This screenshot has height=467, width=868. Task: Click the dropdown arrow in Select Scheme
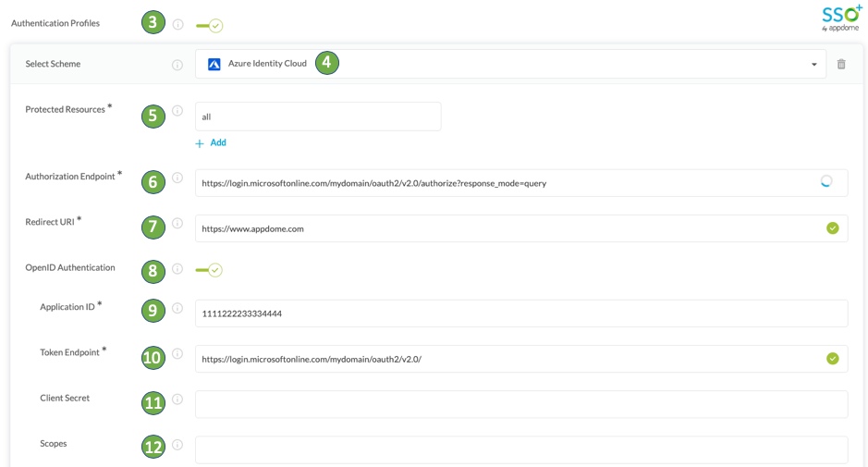[813, 65]
